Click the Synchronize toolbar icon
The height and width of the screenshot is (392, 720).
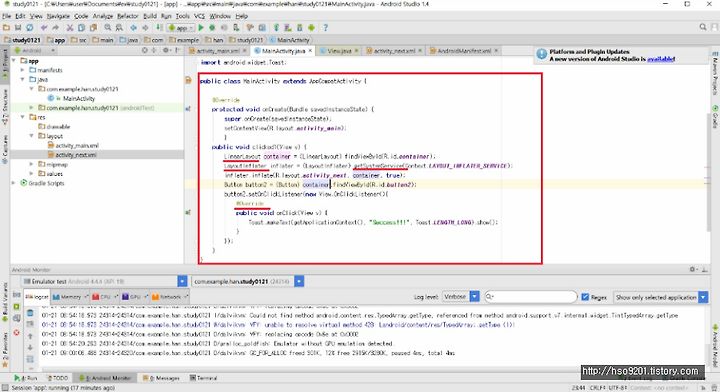pos(29,28)
